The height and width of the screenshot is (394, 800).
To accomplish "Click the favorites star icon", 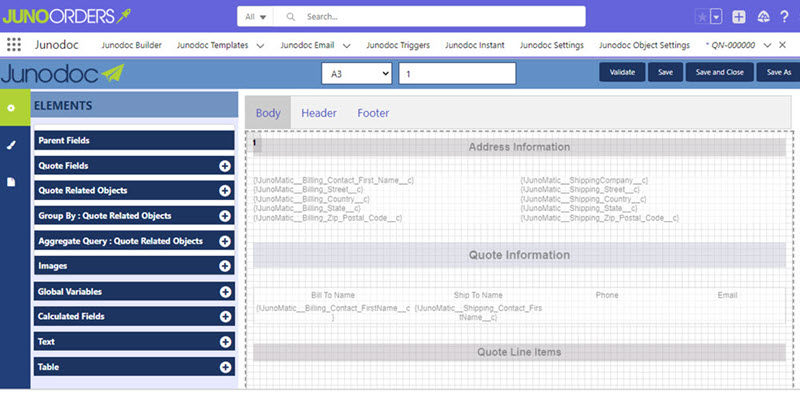I will click(702, 17).
